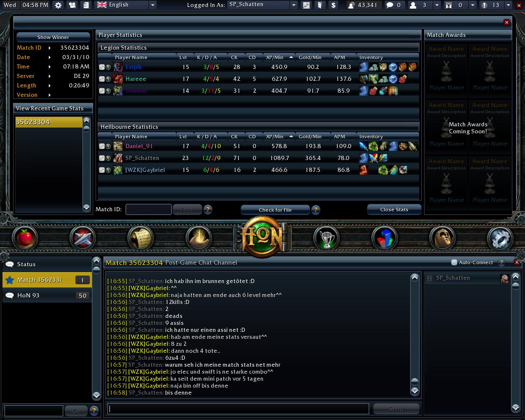Focus the chat message input box
Viewport: 525px width, 420px height.
pos(238,409)
